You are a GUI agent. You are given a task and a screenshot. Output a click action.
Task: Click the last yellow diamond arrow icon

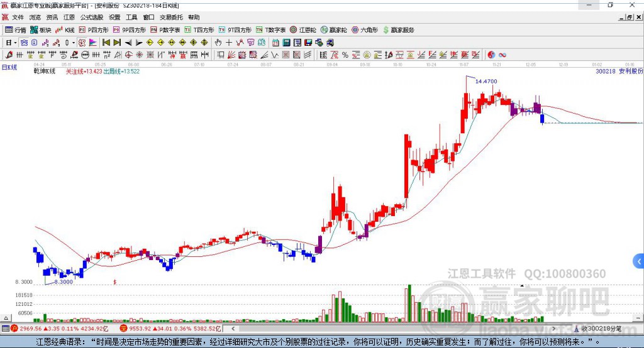tap(204, 43)
